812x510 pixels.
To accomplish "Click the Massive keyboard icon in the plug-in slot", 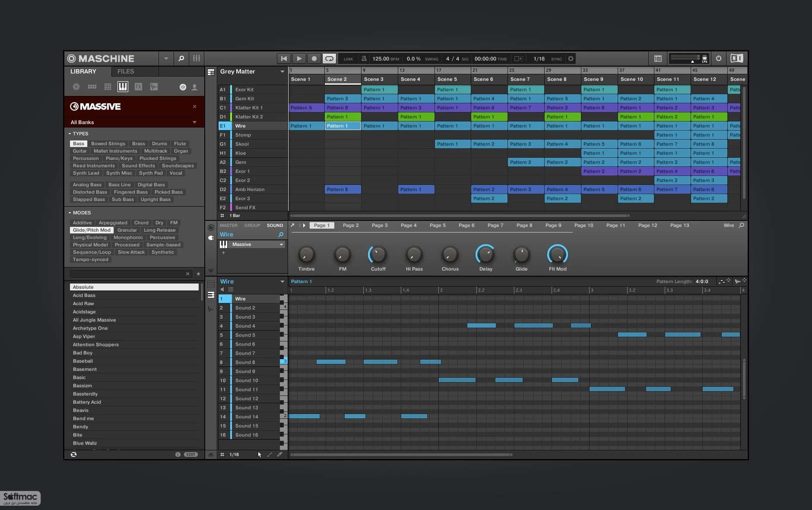I will tap(224, 244).
